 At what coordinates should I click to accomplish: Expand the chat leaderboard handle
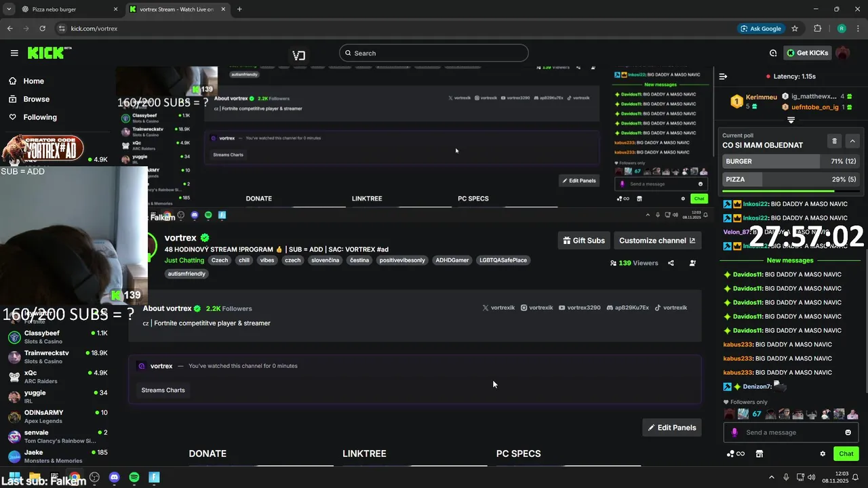pos(791,120)
